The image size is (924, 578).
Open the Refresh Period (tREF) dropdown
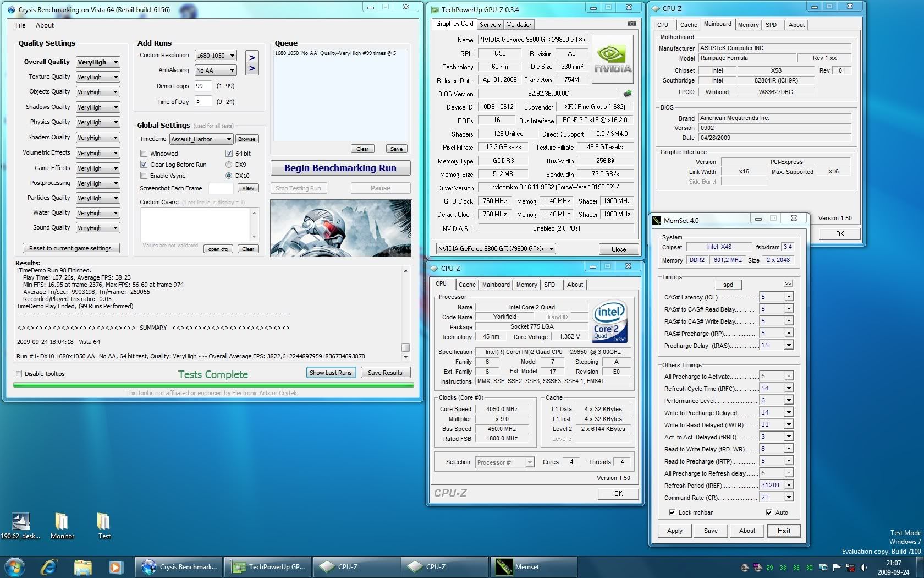(x=776, y=485)
